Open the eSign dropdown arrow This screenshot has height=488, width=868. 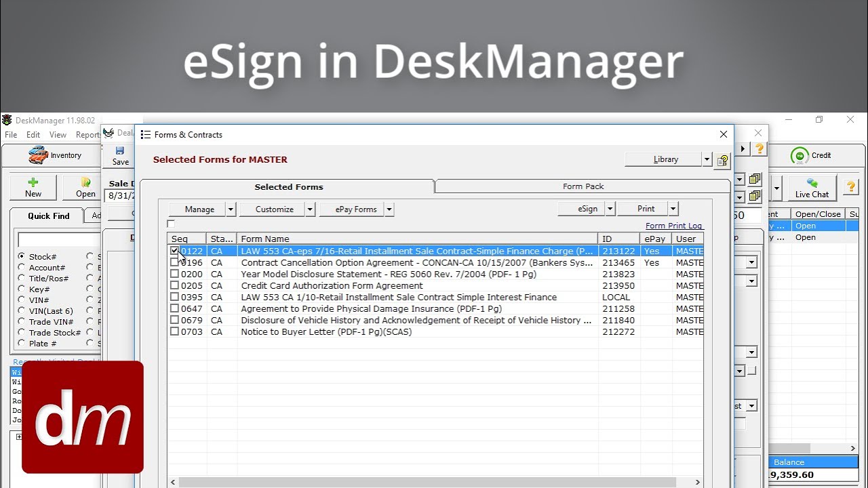coord(610,209)
